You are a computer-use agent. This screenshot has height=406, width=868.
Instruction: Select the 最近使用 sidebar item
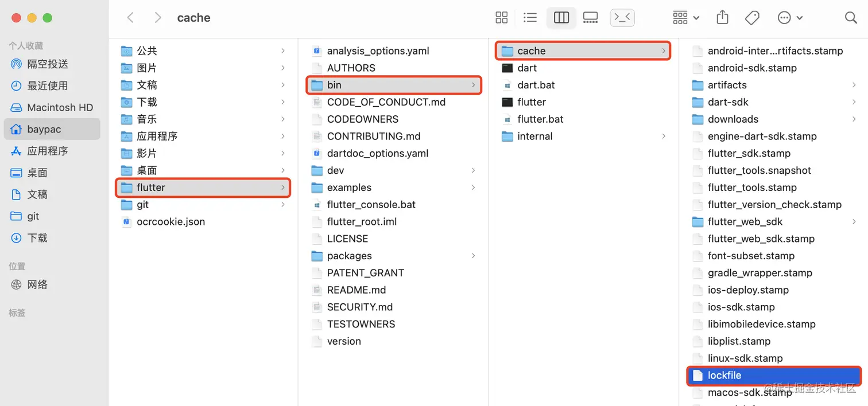pos(47,85)
